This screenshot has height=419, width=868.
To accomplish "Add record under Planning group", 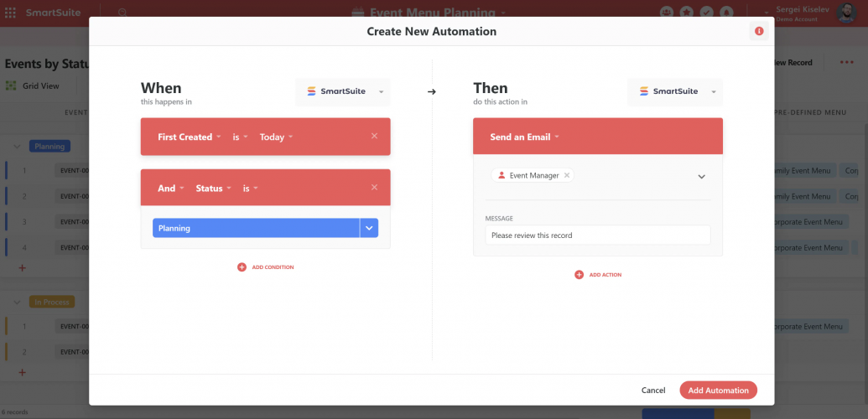I will click(x=22, y=268).
